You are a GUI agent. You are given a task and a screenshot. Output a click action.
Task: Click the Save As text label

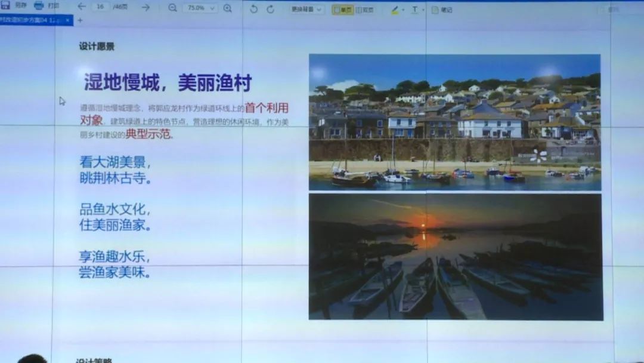click(x=20, y=5)
